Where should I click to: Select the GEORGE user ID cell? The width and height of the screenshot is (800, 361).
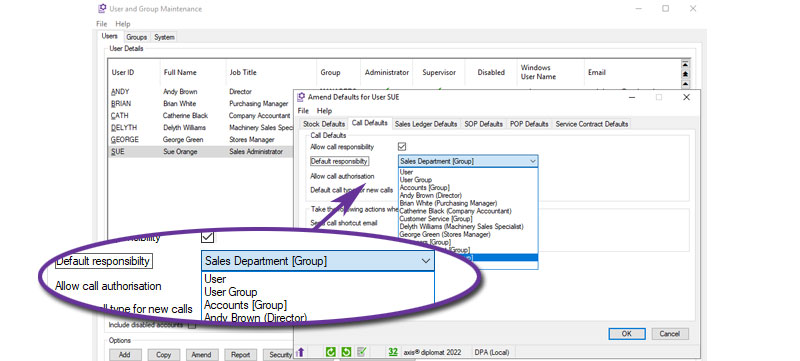point(125,139)
